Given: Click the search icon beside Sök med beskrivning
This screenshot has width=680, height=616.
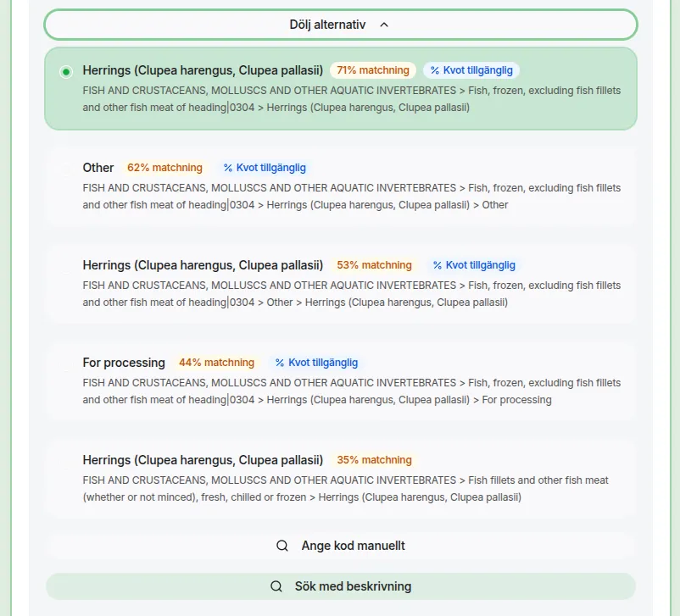Looking at the screenshot, I should point(276,586).
